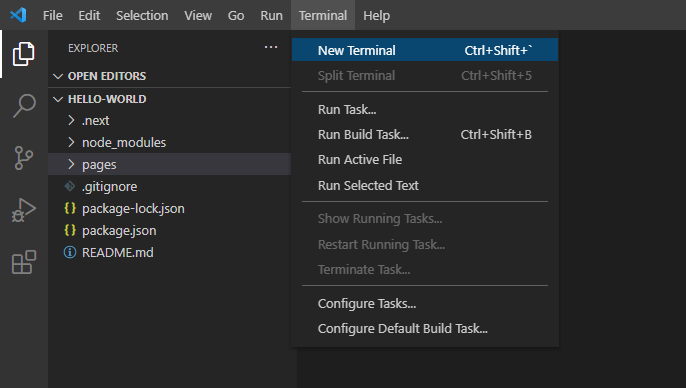Image resolution: width=686 pixels, height=388 pixels.
Task: Choose New Terminal from the menu
Action: [425, 50]
